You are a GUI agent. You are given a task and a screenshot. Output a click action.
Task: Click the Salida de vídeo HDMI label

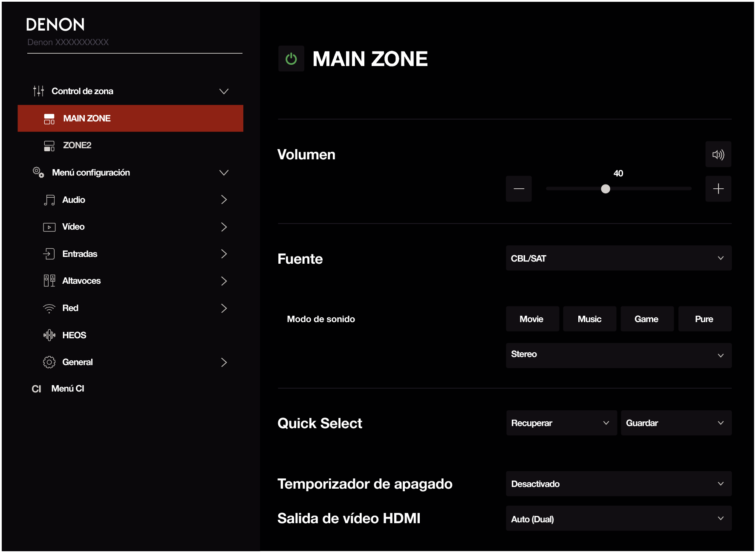click(349, 518)
